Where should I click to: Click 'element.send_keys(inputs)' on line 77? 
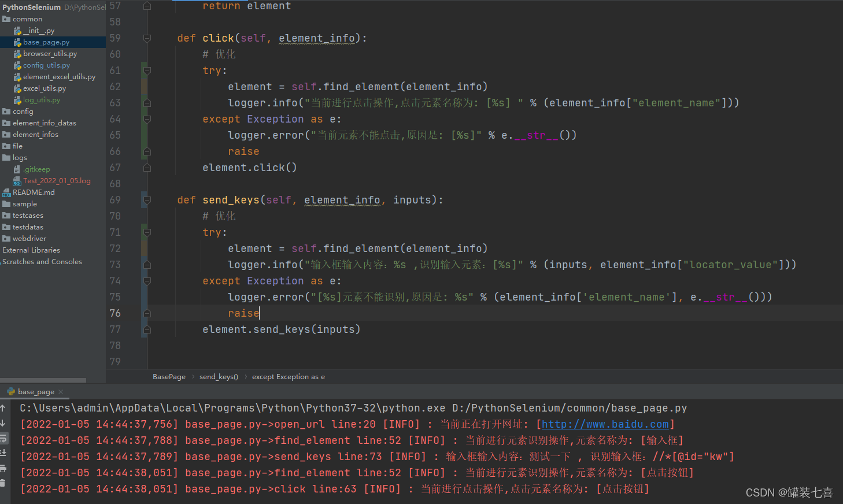(x=282, y=329)
